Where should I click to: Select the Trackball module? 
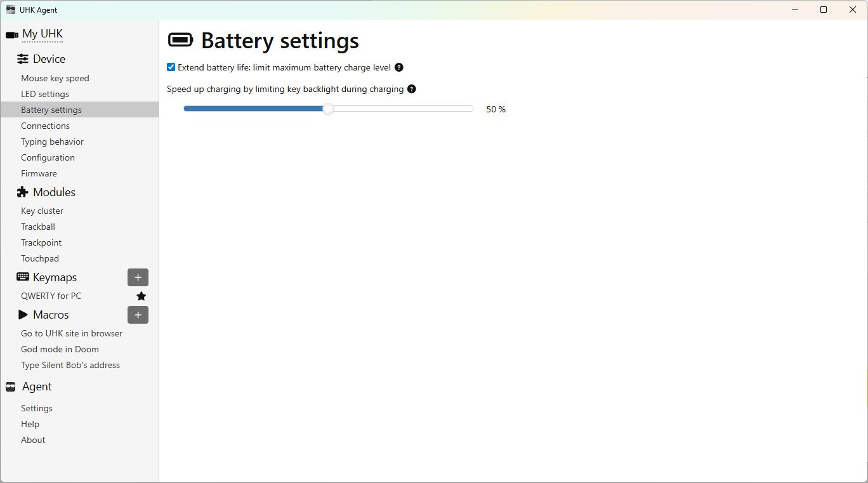coord(38,227)
